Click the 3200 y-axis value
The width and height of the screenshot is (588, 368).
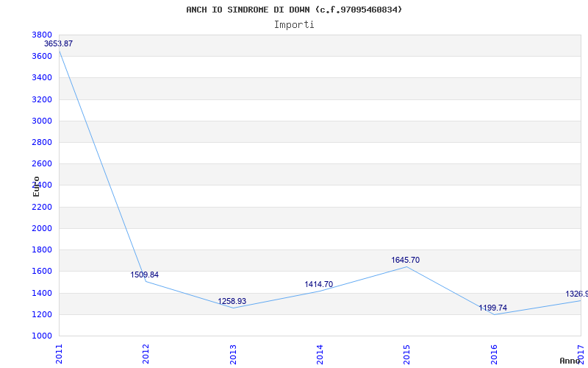[x=42, y=99]
